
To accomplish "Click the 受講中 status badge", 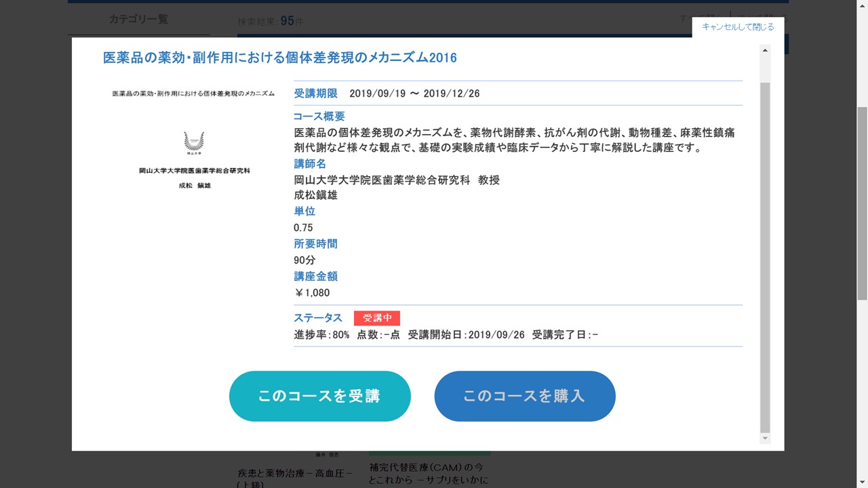I will pos(377,318).
